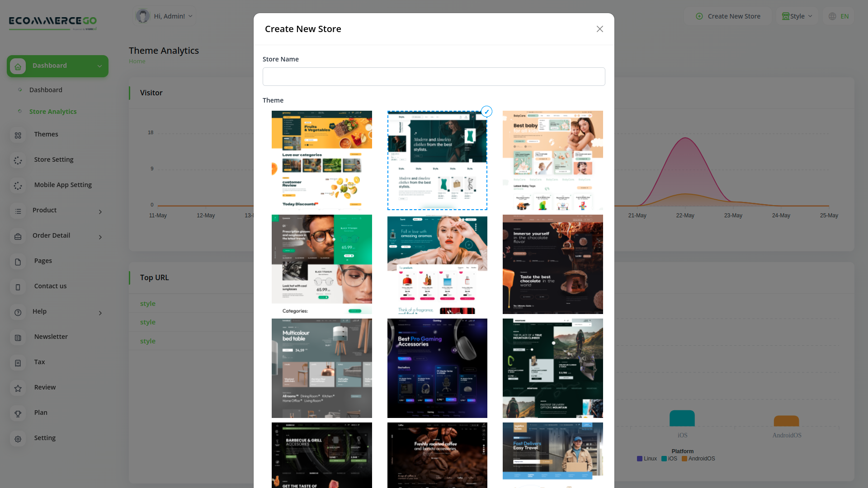Select the BabyCare theme option

552,160
